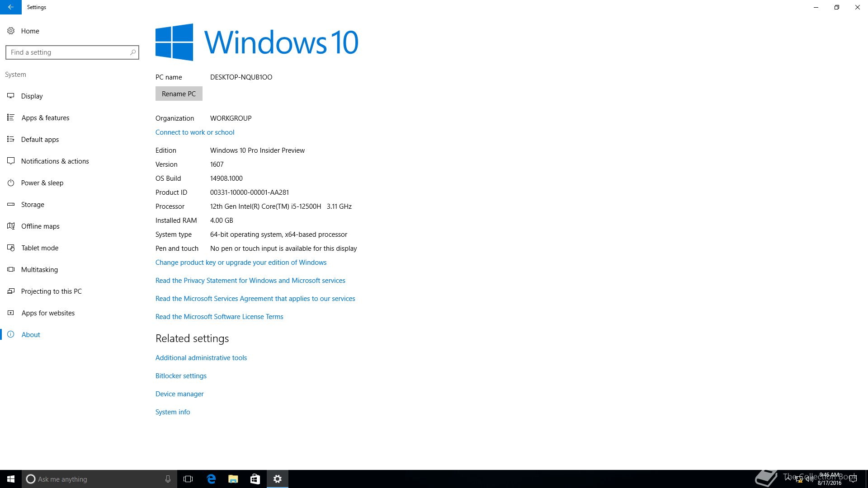Go to Home label in Settings
The width and height of the screenshot is (868, 488).
[30, 31]
